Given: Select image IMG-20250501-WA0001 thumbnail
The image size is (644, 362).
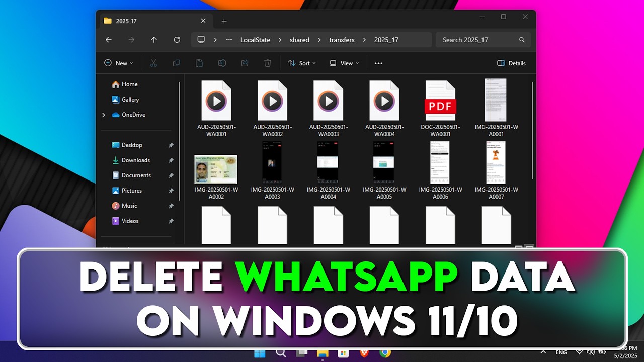Looking at the screenshot, I should tap(496, 100).
